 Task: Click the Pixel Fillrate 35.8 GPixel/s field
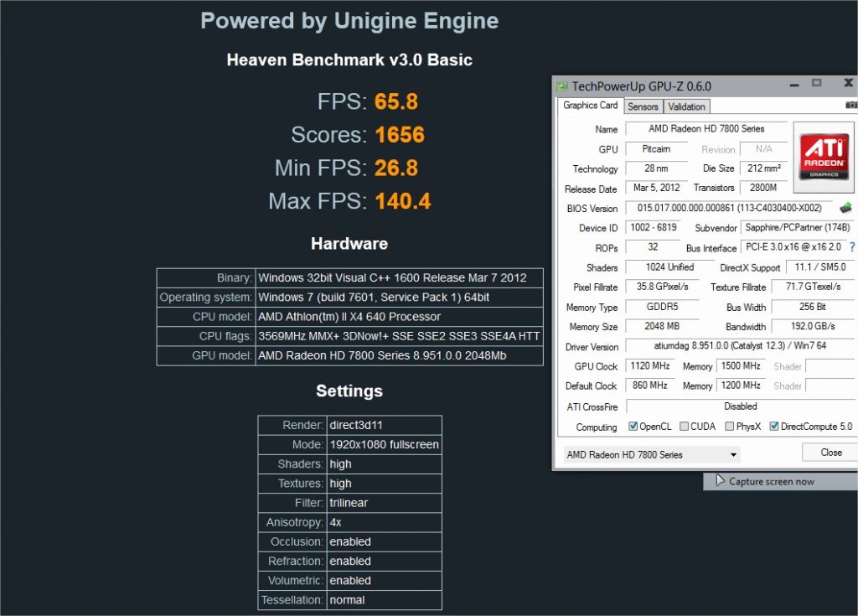pyautogui.click(x=662, y=287)
